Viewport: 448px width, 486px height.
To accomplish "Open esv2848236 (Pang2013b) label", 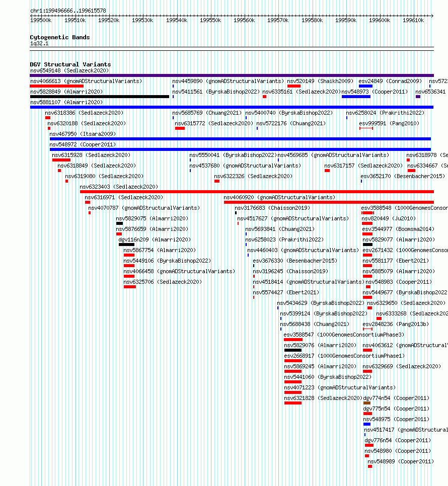I will tap(396, 323).
